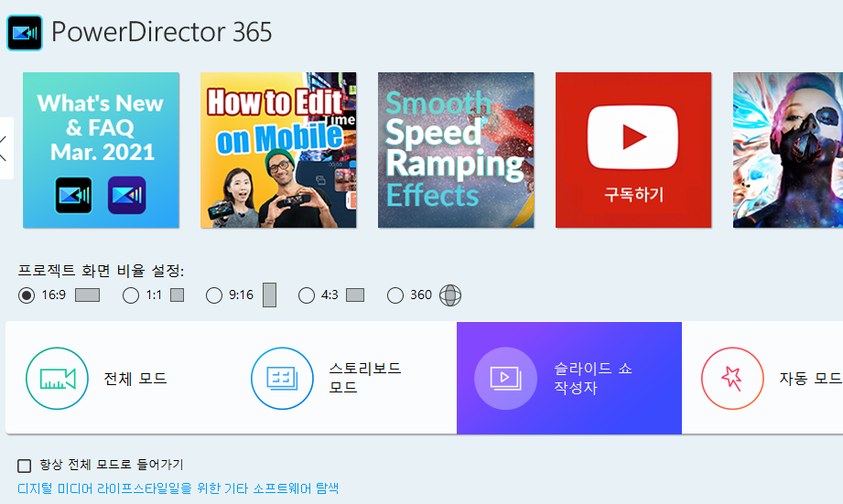Choose the 4:3 aspect ratio radio button
Viewport: 843px width, 504px height.
pyautogui.click(x=307, y=295)
